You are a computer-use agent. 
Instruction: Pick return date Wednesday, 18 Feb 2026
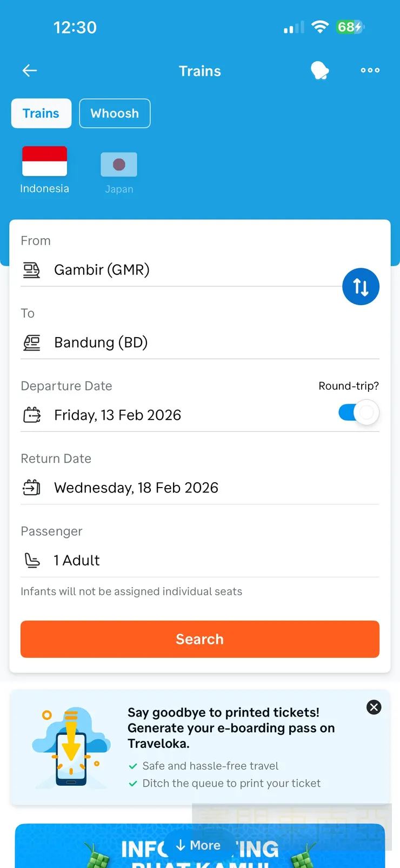[x=136, y=488]
